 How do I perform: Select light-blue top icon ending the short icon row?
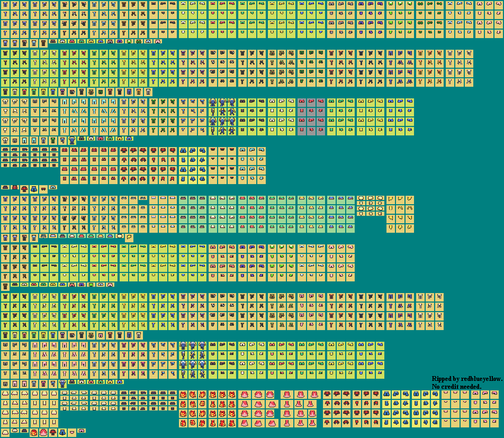coord(52,188)
